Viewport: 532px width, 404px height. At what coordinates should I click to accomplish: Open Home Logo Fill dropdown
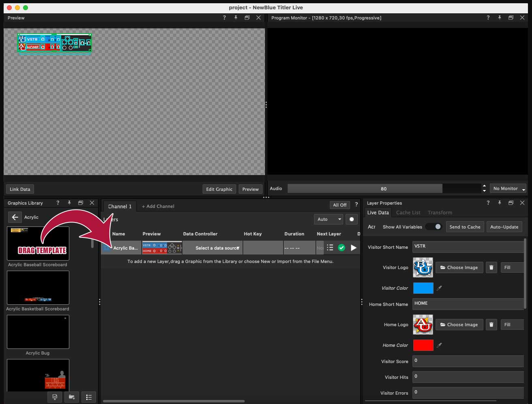point(513,325)
